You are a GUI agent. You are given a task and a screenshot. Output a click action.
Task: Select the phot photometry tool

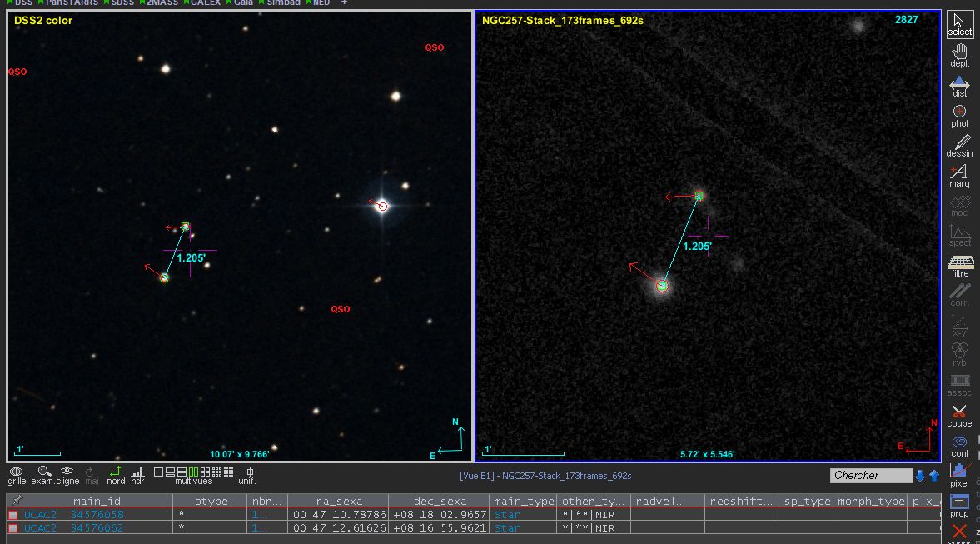click(x=959, y=117)
